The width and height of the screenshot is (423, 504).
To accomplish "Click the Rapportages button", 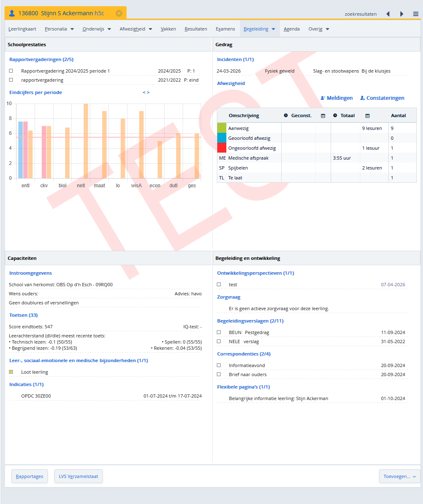I will [30, 476].
